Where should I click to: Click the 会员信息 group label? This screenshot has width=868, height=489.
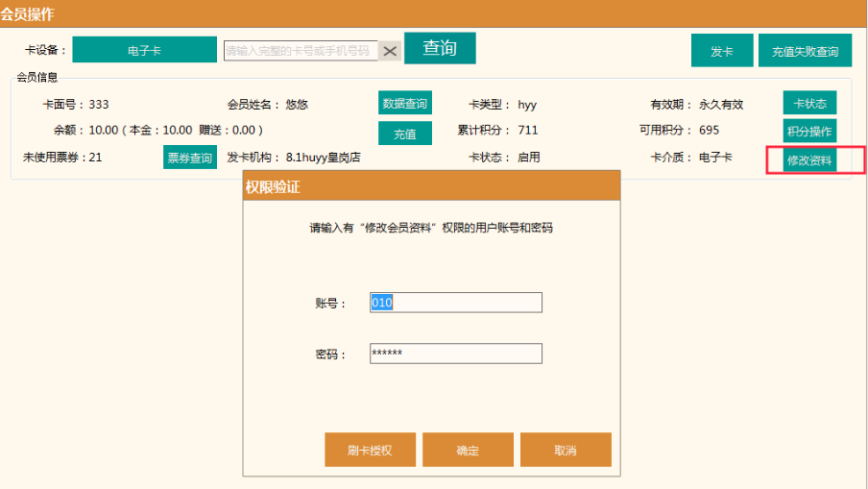[x=37, y=77]
